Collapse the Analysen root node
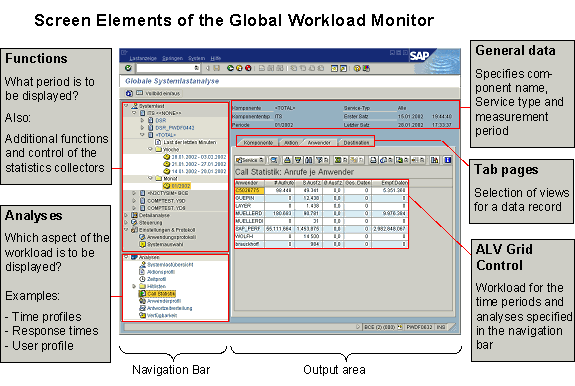This screenshot has width=575, height=386. point(127,257)
